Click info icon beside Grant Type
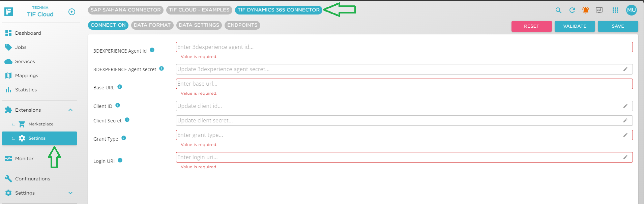 coord(124,138)
